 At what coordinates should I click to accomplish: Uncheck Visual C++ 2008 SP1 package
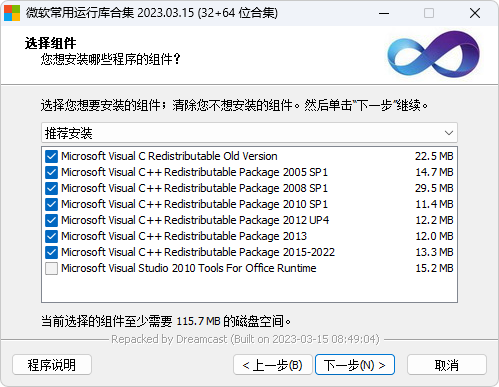point(51,188)
